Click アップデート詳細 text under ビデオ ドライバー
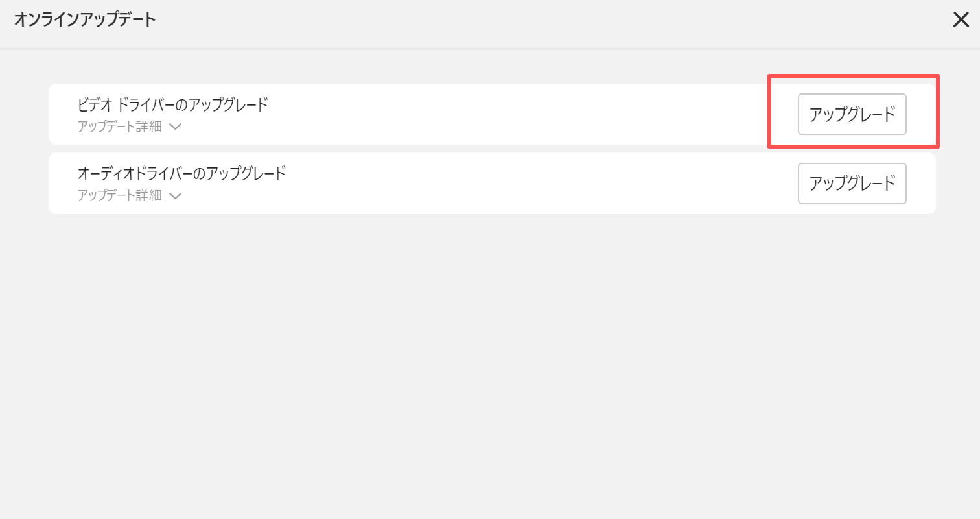Image resolution: width=980 pixels, height=519 pixels. click(119, 127)
